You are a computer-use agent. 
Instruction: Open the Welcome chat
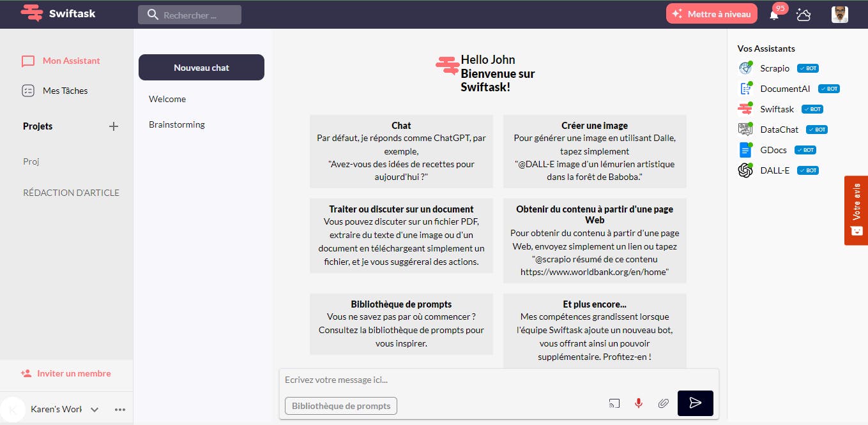tap(167, 99)
